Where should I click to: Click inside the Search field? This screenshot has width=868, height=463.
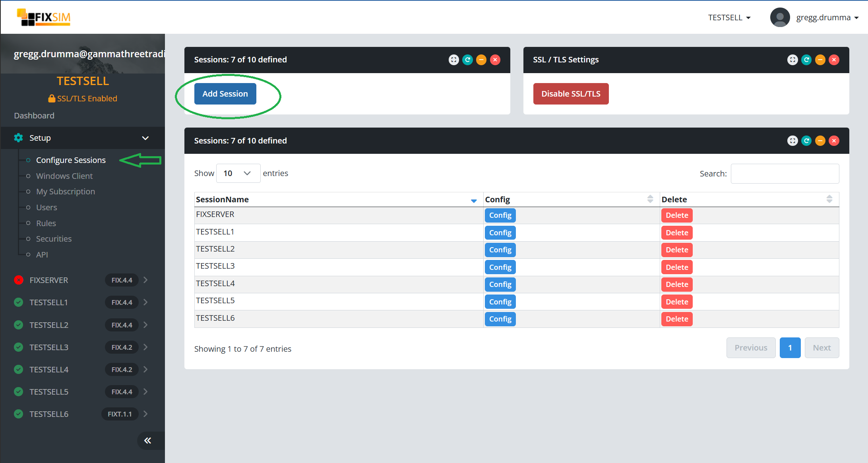tap(785, 173)
